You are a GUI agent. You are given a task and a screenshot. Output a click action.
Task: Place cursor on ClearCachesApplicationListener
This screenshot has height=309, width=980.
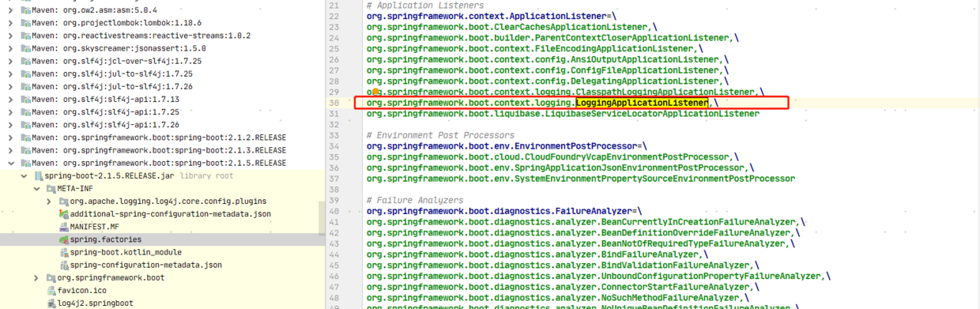[x=571, y=27]
